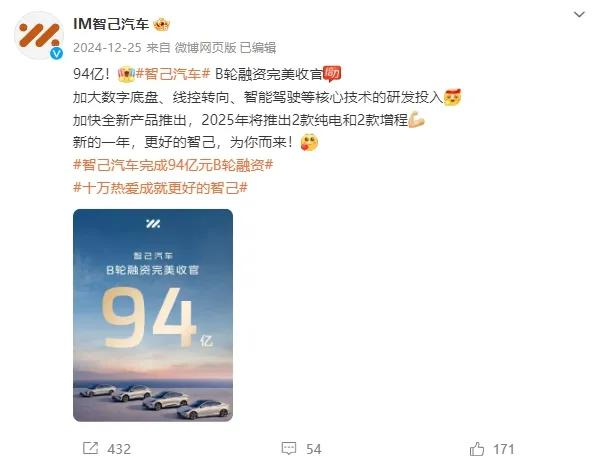Enlarge the 94亿 funding poster image
This screenshot has width=601, height=466.
153,315
